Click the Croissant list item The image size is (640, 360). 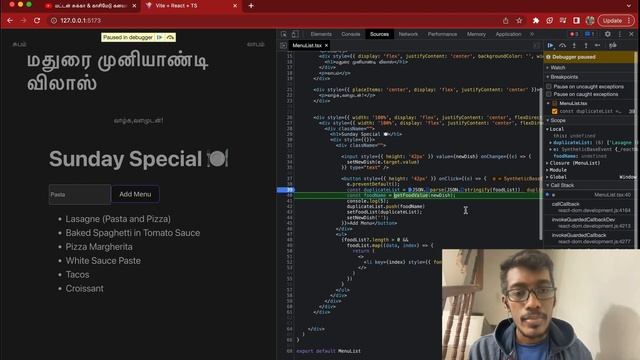(84, 288)
